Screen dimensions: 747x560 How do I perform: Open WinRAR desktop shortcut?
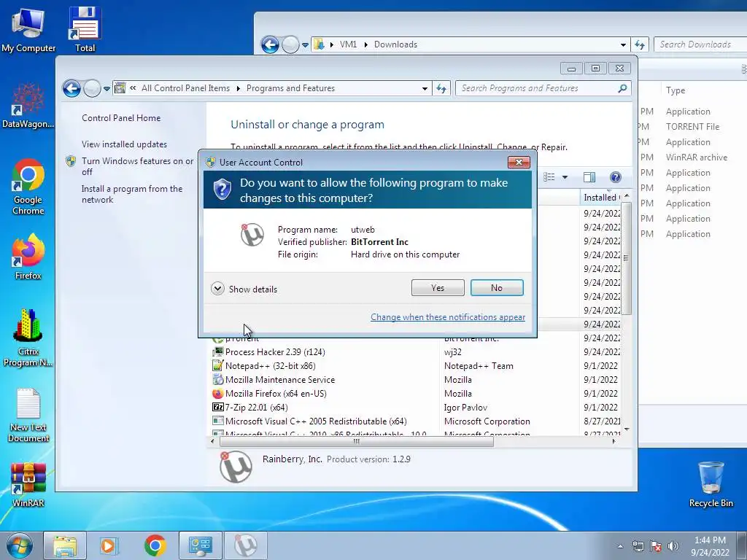pos(28,484)
